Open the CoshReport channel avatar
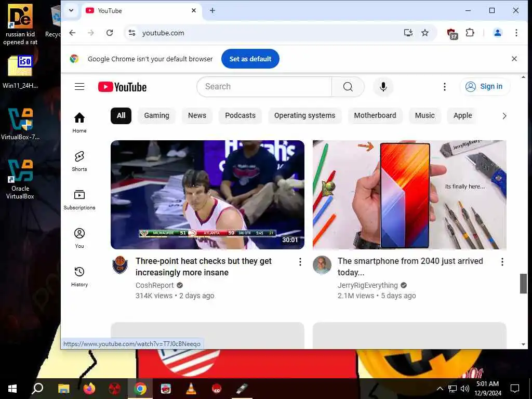The width and height of the screenshot is (532, 399). [x=120, y=264]
